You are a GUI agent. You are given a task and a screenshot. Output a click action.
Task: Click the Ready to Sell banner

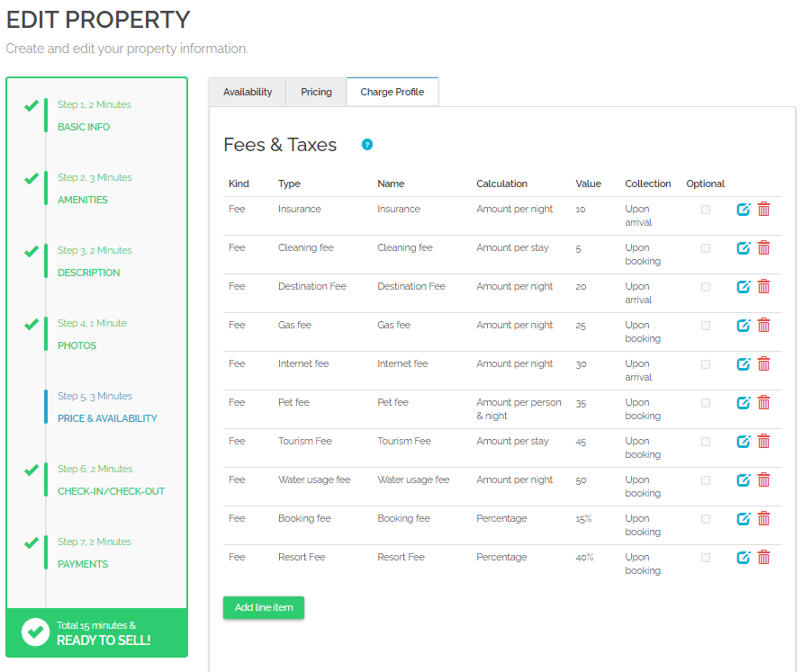click(97, 632)
